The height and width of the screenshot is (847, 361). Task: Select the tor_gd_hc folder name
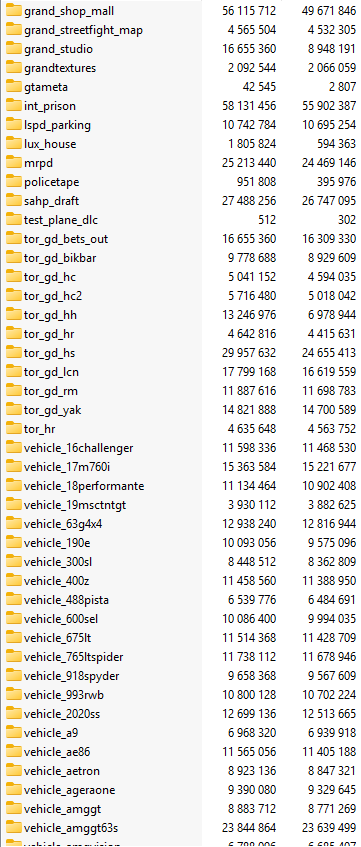pos(50,277)
